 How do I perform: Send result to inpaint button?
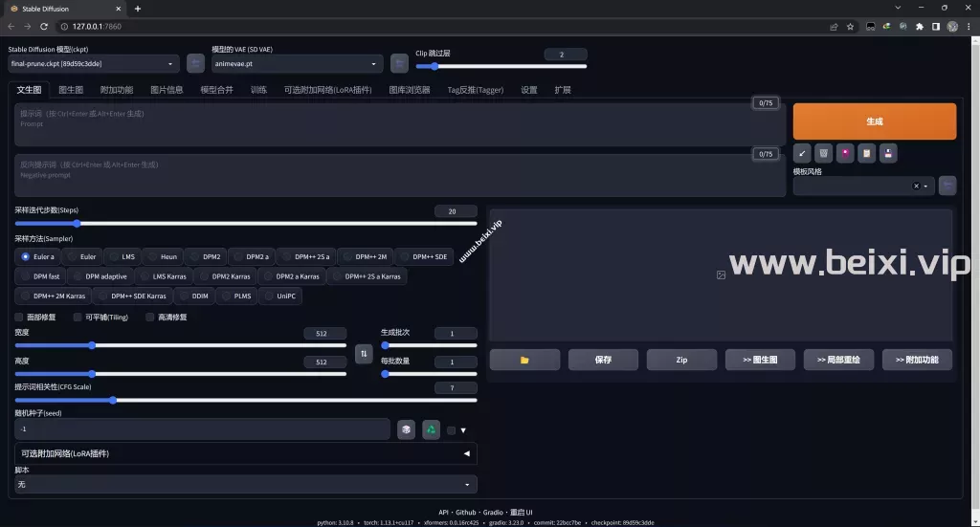(838, 360)
